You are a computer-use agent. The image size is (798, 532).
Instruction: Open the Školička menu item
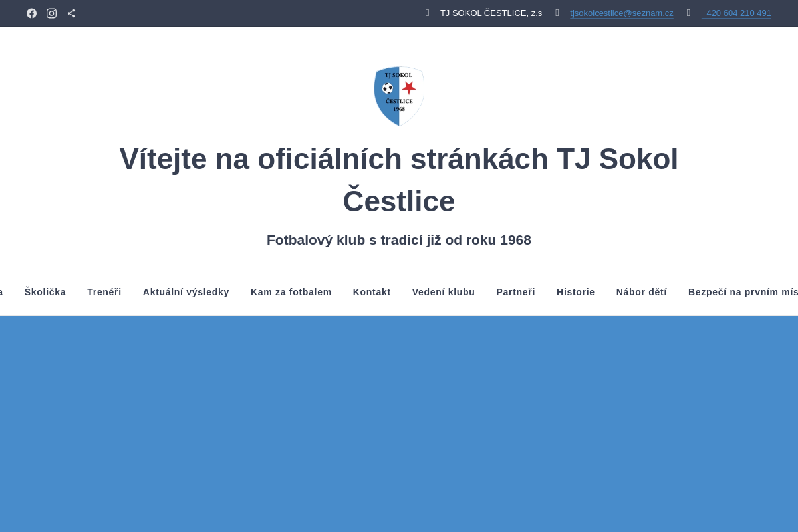tap(45, 292)
